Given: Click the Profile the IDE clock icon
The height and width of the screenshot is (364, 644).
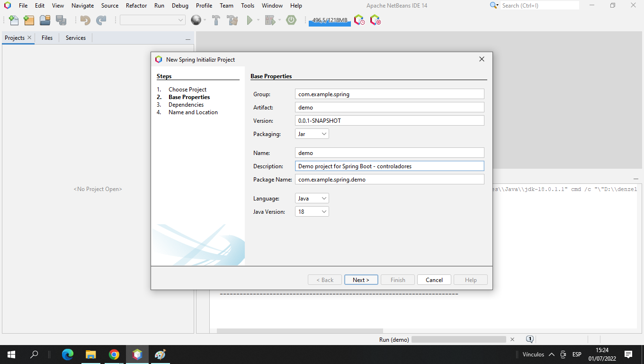Looking at the screenshot, I should pos(359,20).
